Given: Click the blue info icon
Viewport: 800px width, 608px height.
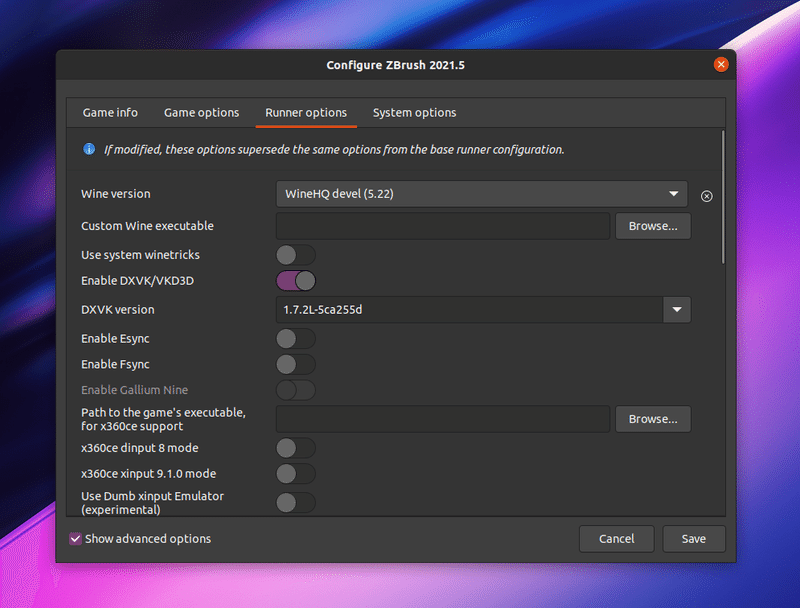Looking at the screenshot, I should 89,149.
